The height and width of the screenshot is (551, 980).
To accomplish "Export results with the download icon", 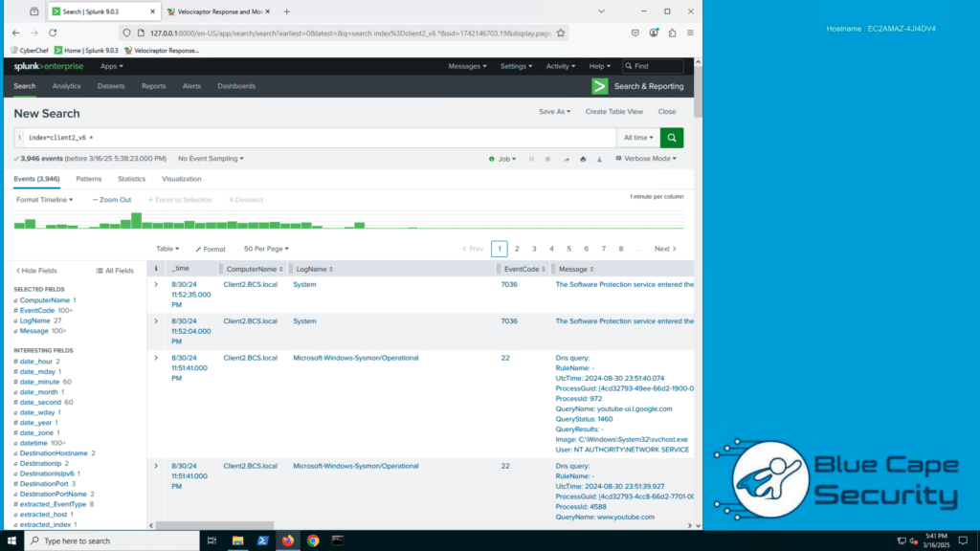I will point(597,159).
